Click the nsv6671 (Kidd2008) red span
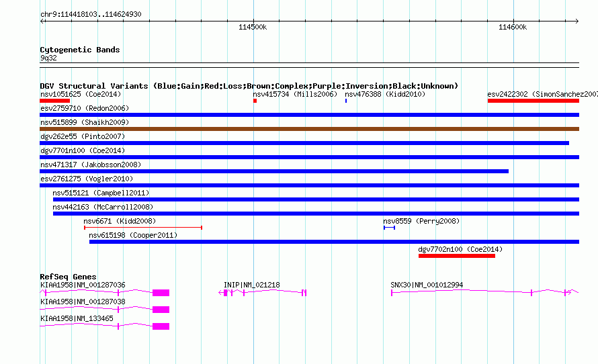Image resolution: width=598 pixels, height=364 pixels. tap(143, 228)
